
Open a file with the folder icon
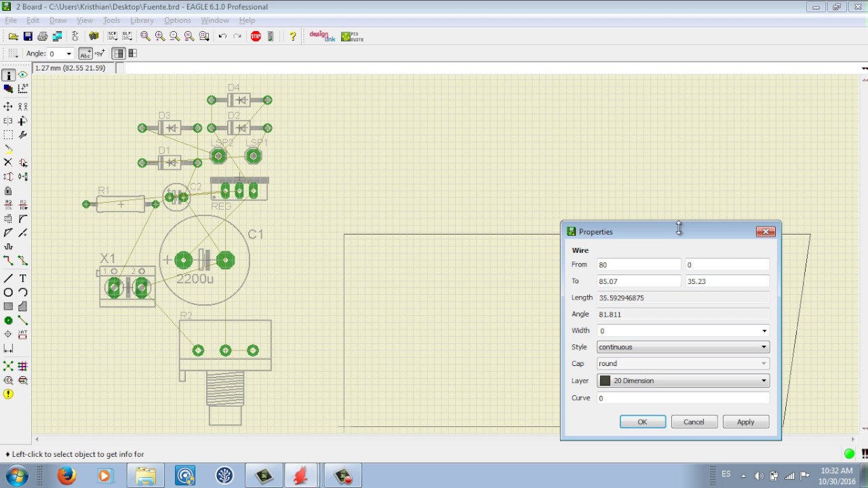point(13,36)
